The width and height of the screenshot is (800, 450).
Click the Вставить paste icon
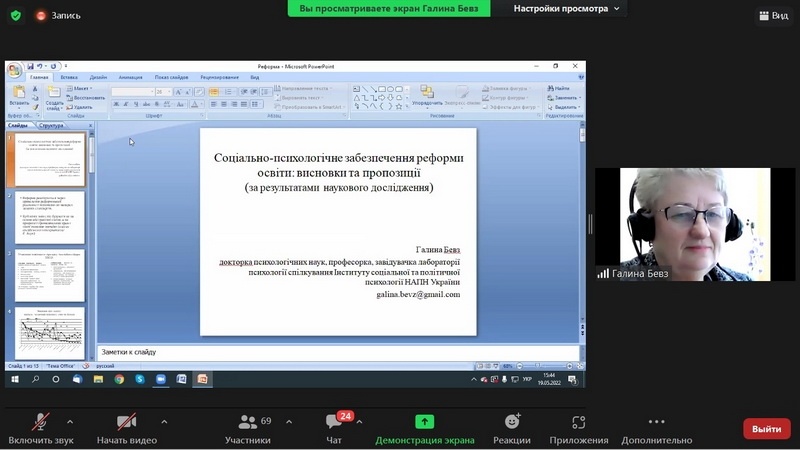[19, 92]
